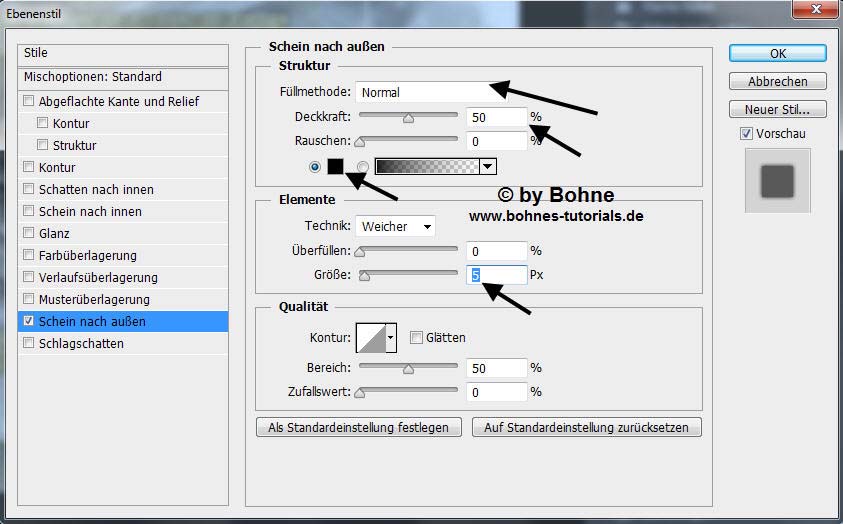Open the contour curve thumbnail picker
The width and height of the screenshot is (843, 524).
point(370,338)
